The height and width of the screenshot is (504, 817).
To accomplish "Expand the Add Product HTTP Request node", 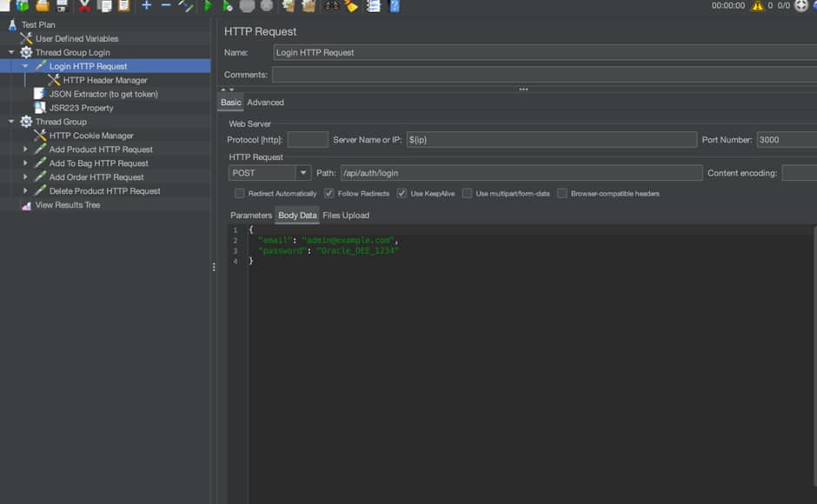I will [26, 149].
